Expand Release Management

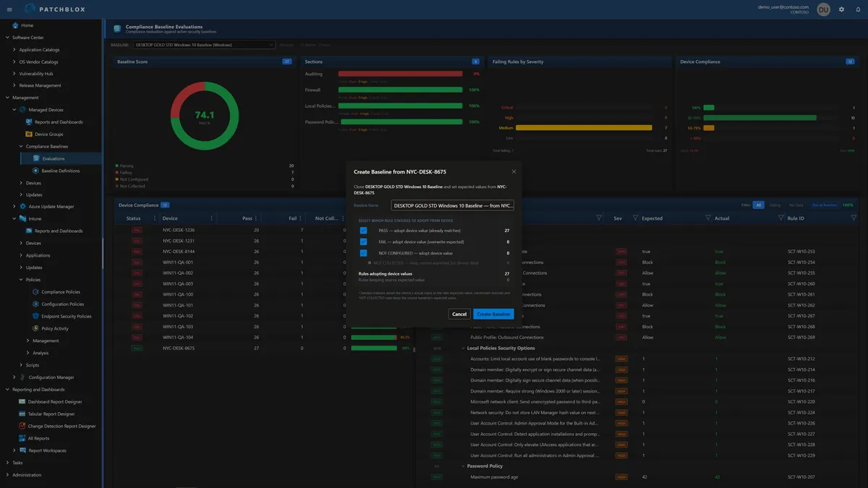pos(14,85)
